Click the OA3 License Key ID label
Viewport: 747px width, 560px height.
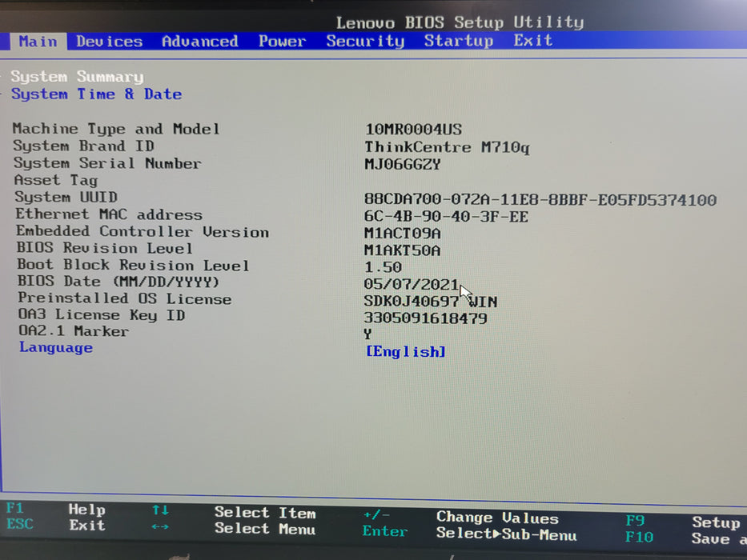[102, 314]
